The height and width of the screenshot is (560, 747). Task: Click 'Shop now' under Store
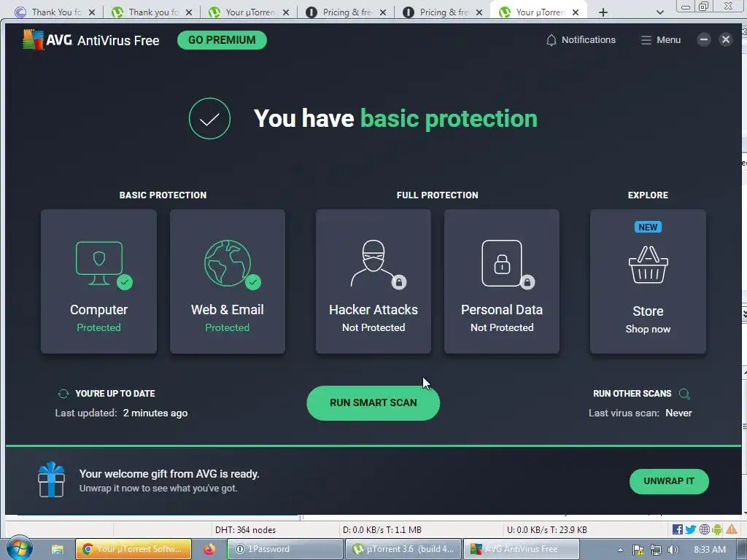648,329
